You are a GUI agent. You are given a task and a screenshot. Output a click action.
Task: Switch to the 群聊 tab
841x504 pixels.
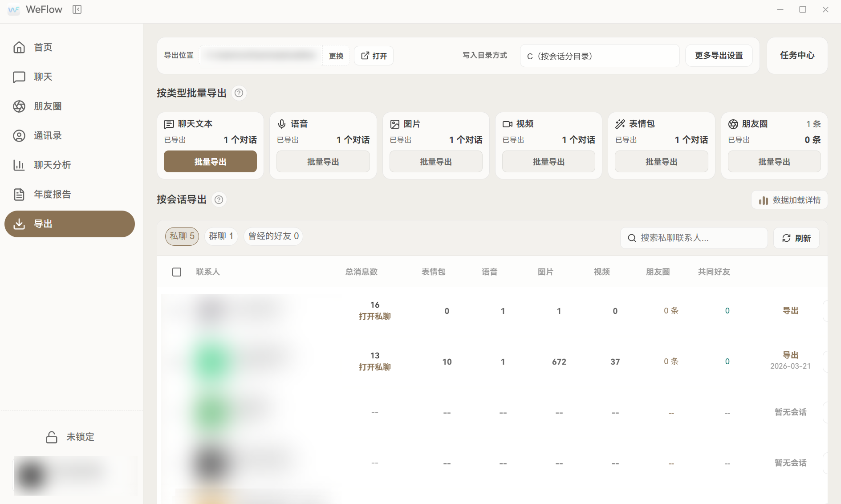pos(221,236)
